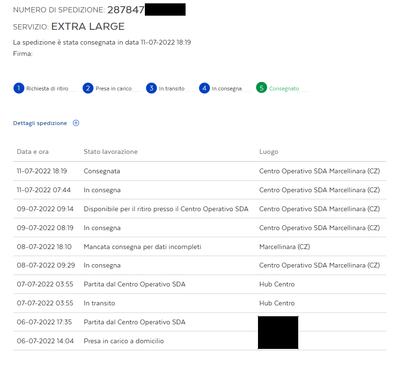
Task: Open the Dettagli spedizione link
Action: click(40, 123)
